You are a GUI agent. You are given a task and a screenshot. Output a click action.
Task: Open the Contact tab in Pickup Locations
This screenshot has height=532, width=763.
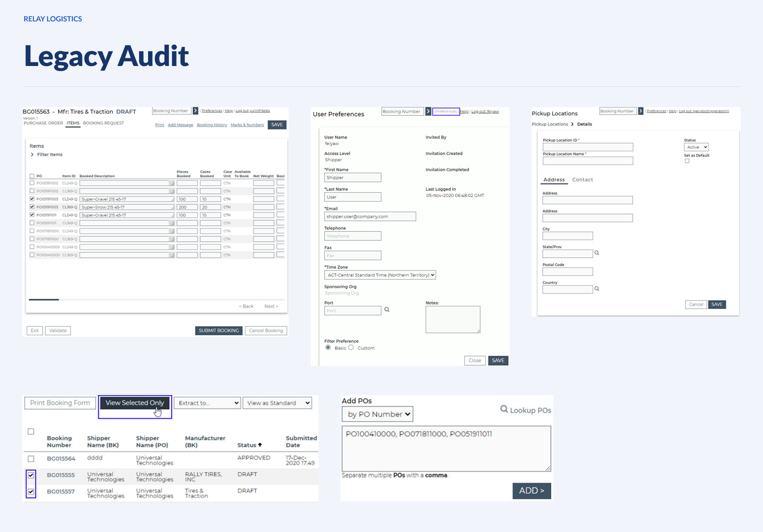point(582,180)
